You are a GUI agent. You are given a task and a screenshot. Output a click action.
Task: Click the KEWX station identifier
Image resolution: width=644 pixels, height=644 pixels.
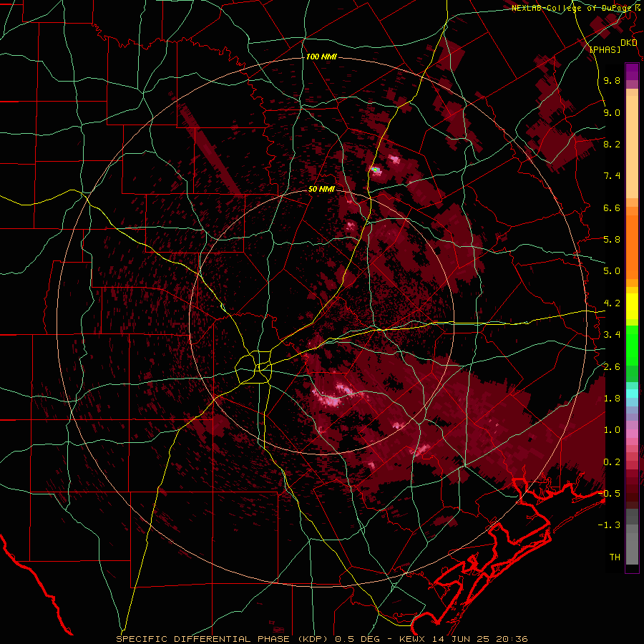click(x=413, y=639)
